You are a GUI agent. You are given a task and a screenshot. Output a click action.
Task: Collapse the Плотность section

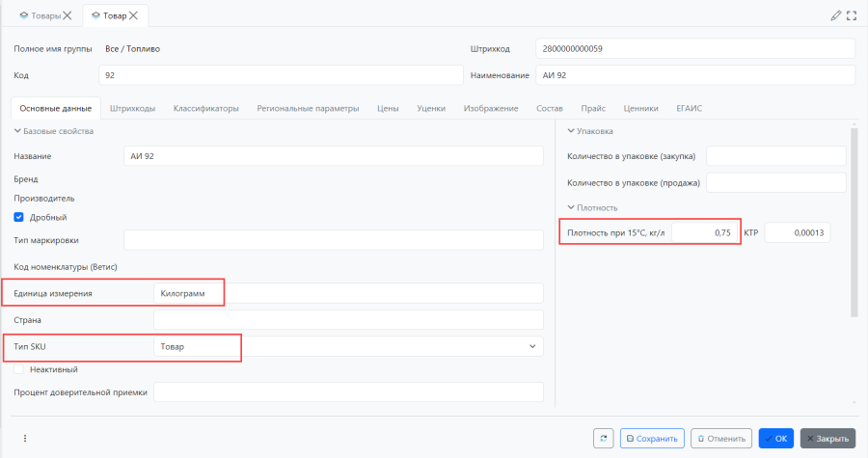coord(570,207)
